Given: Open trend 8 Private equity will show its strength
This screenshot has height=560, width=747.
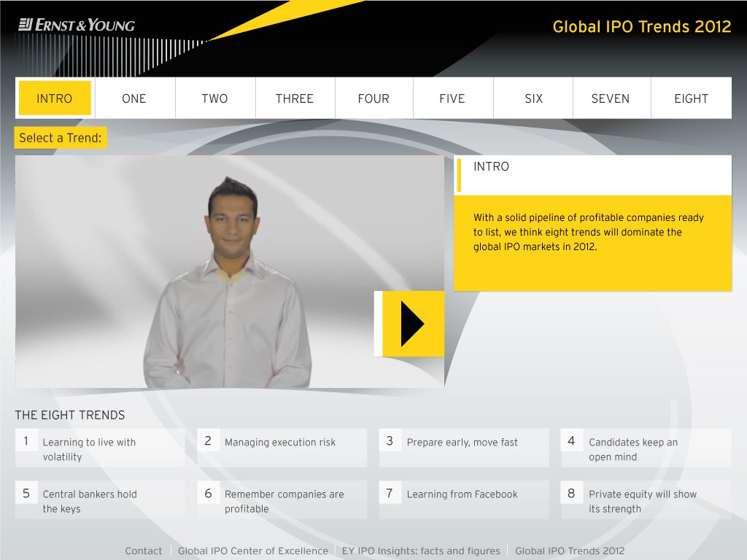Looking at the screenshot, I should coord(645,500).
